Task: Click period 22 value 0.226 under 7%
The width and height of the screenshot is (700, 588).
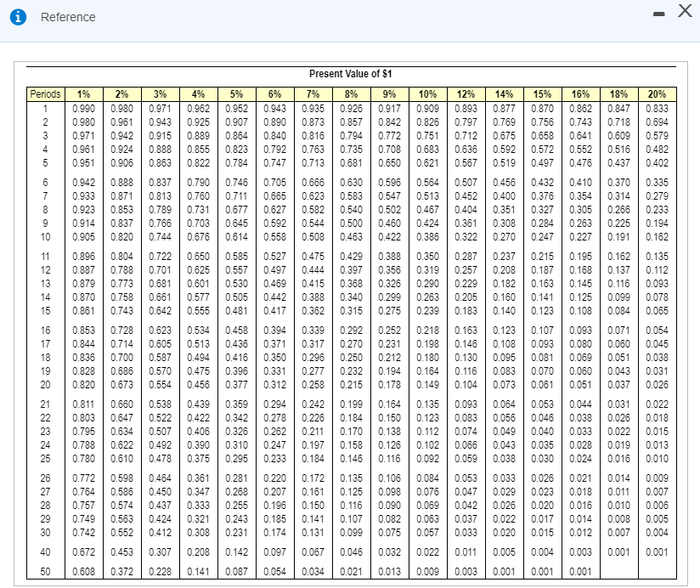Action: [x=313, y=418]
